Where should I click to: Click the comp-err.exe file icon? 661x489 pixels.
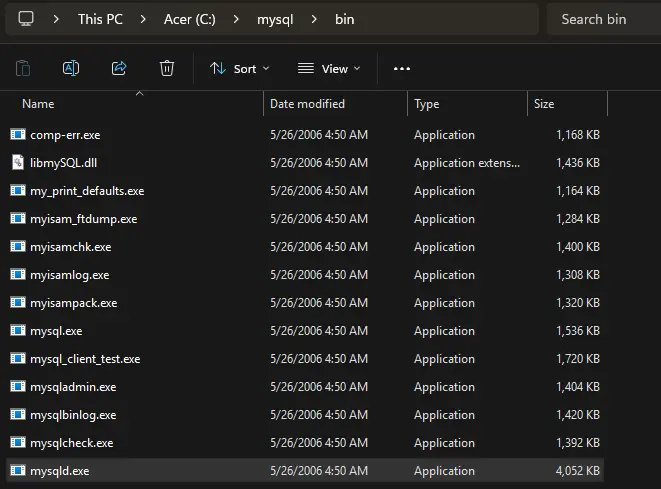(18, 134)
